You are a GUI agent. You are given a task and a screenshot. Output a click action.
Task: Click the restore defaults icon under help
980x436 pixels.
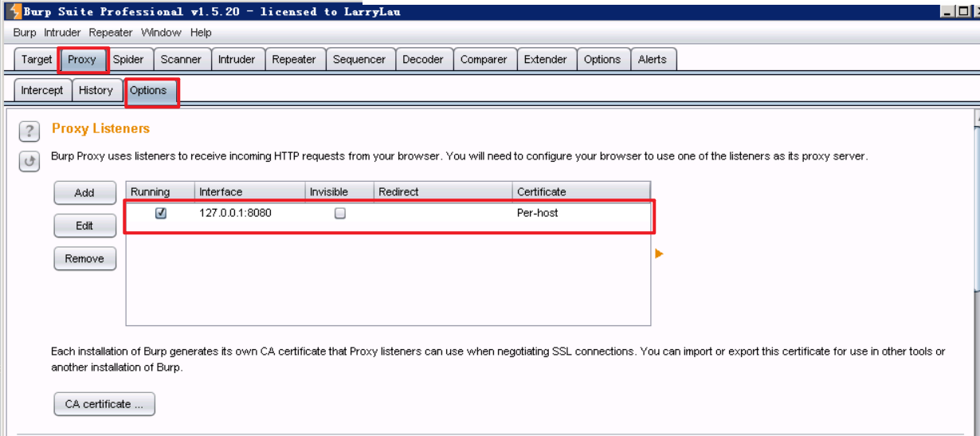point(29,162)
